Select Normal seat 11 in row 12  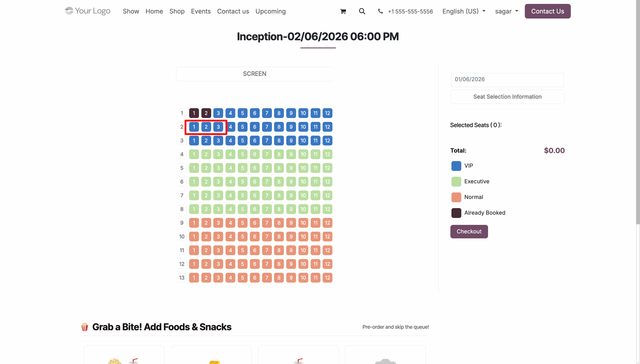tap(315, 264)
